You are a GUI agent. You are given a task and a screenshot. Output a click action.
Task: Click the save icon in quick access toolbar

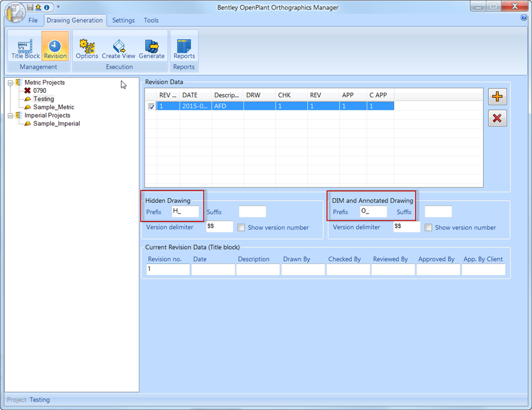(30, 7)
